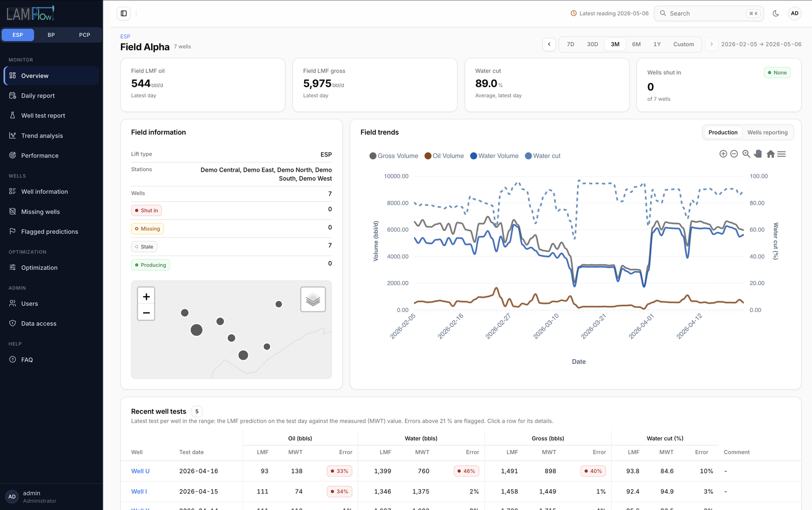The width and height of the screenshot is (812, 510).
Task: Reset chart zoom with the home icon
Action: click(x=770, y=154)
